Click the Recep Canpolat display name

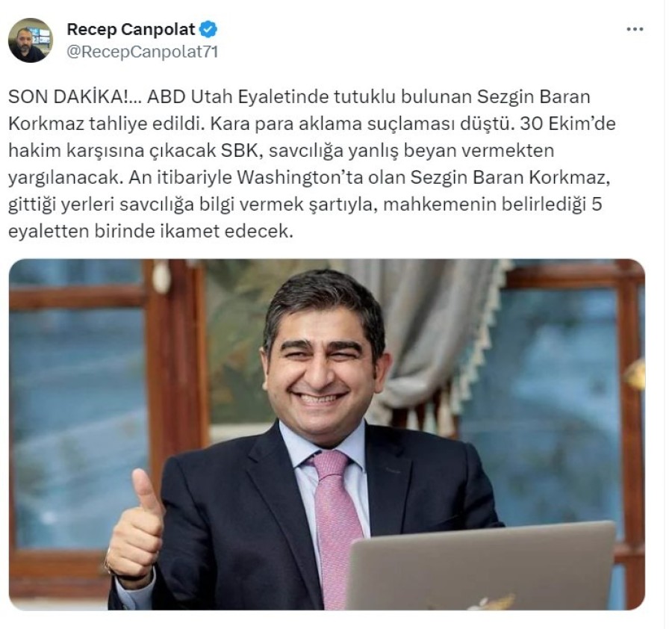[131, 29]
